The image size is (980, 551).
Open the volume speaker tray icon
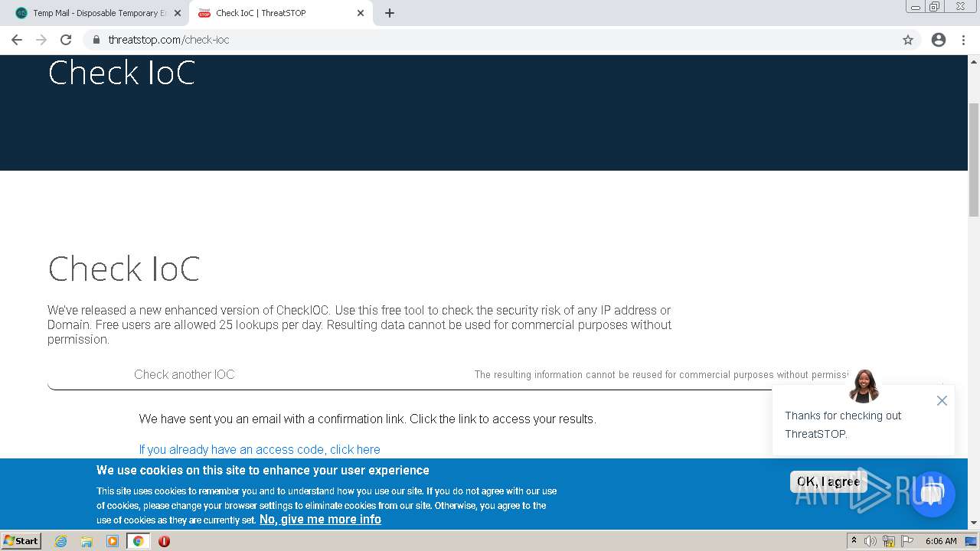871,541
